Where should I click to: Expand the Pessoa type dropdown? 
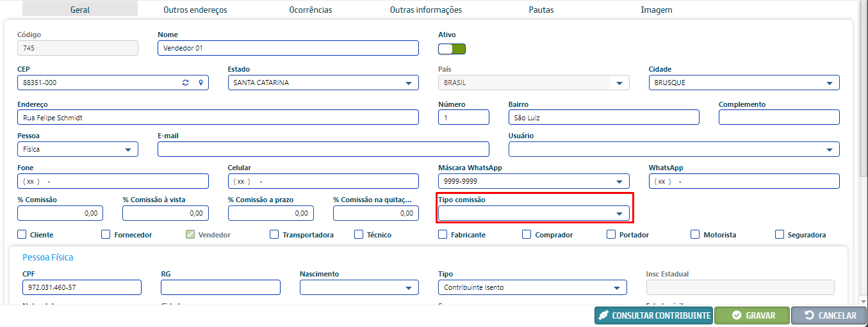click(128, 150)
